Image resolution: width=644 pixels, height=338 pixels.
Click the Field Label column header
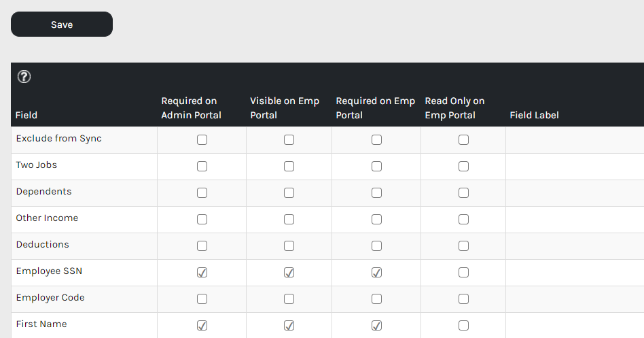pos(534,116)
